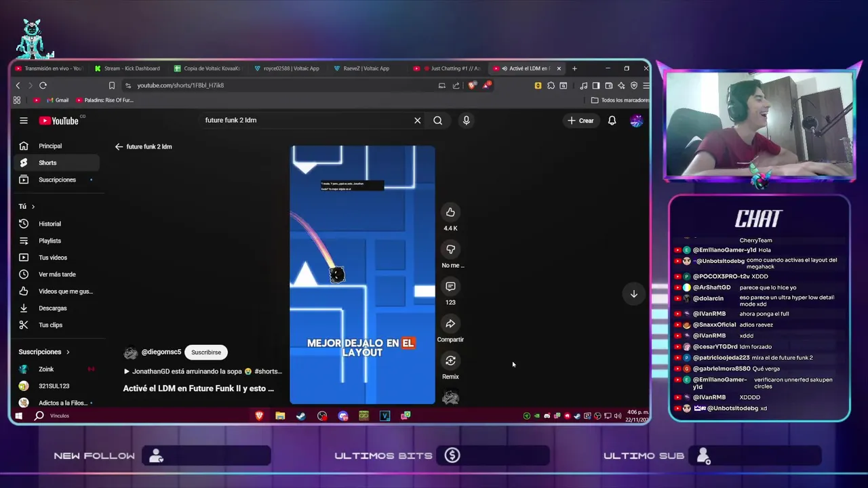The image size is (868, 488).
Task: Open Principal in the sidebar
Action: pos(56,146)
